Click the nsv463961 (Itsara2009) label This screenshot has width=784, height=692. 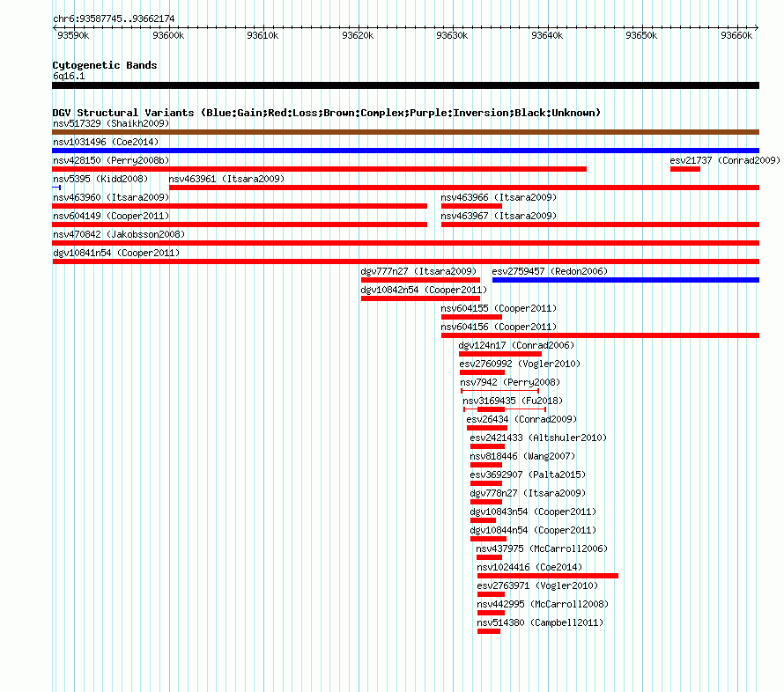226,179
